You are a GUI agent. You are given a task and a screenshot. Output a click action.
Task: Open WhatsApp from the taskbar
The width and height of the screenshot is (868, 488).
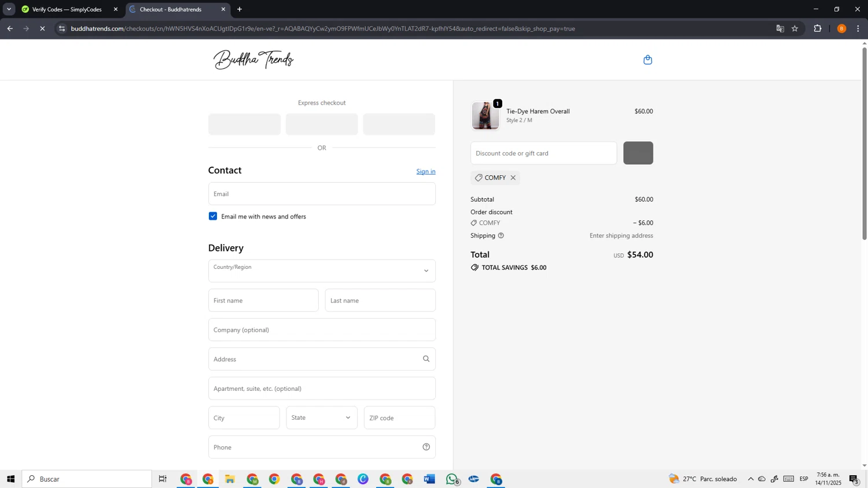(x=452, y=479)
